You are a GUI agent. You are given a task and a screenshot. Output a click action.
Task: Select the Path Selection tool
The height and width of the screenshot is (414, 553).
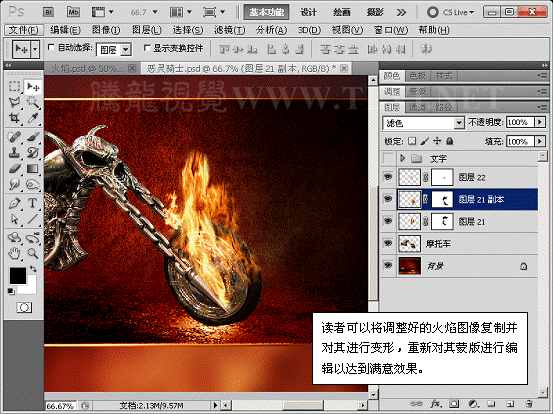tap(14, 219)
